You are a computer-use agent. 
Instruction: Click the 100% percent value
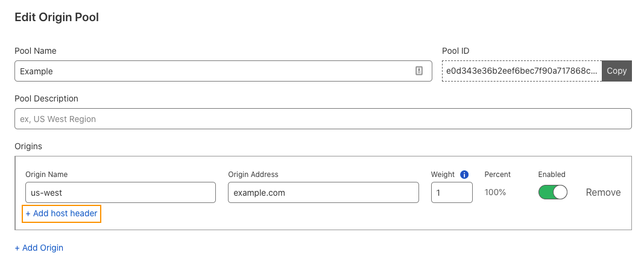495,192
